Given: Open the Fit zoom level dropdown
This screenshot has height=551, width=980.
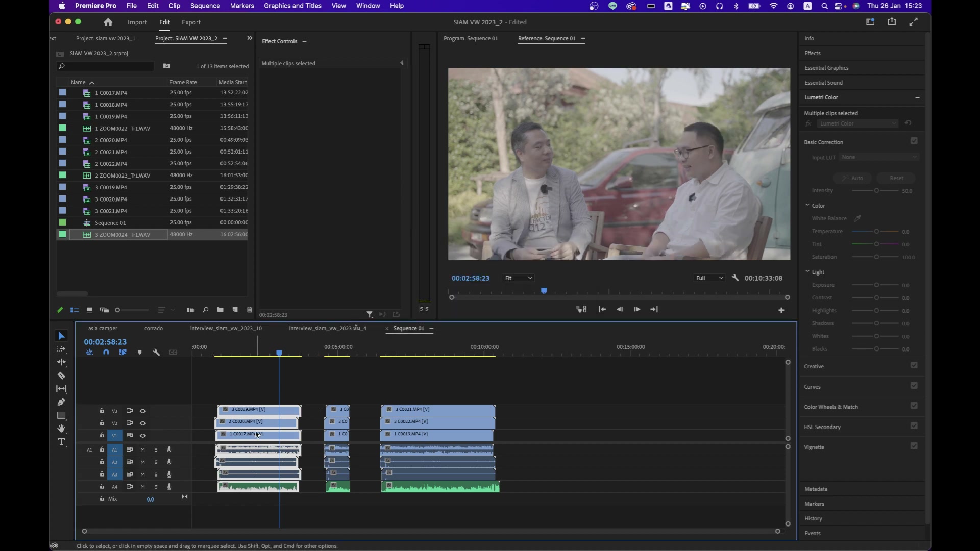Looking at the screenshot, I should (519, 278).
